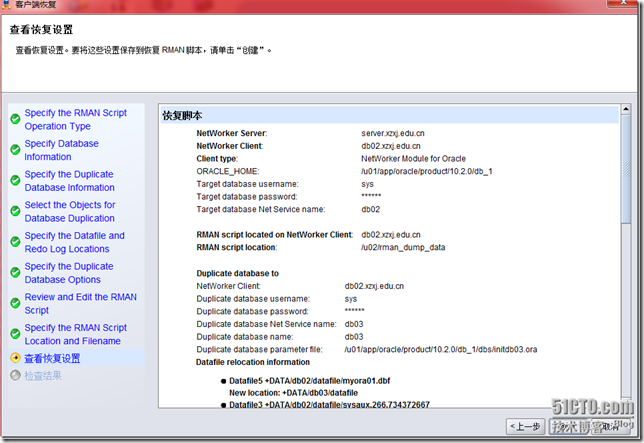Select the 查看恢复设置 wizard step

tap(52, 358)
